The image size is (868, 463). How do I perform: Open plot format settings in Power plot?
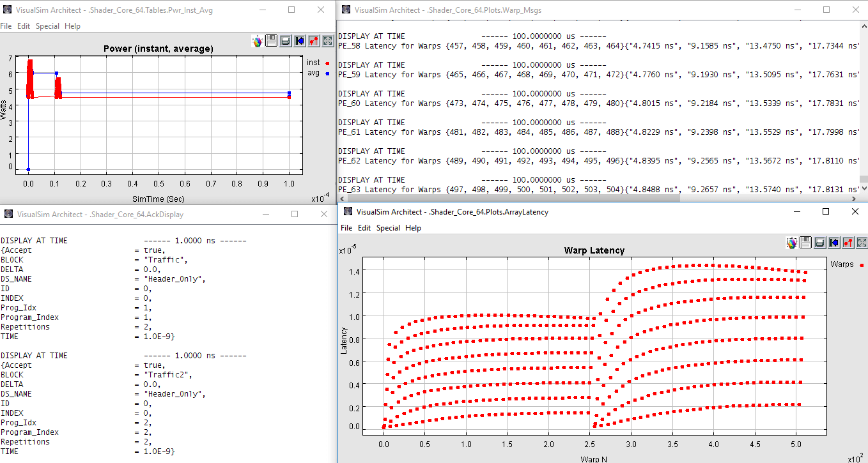click(314, 41)
